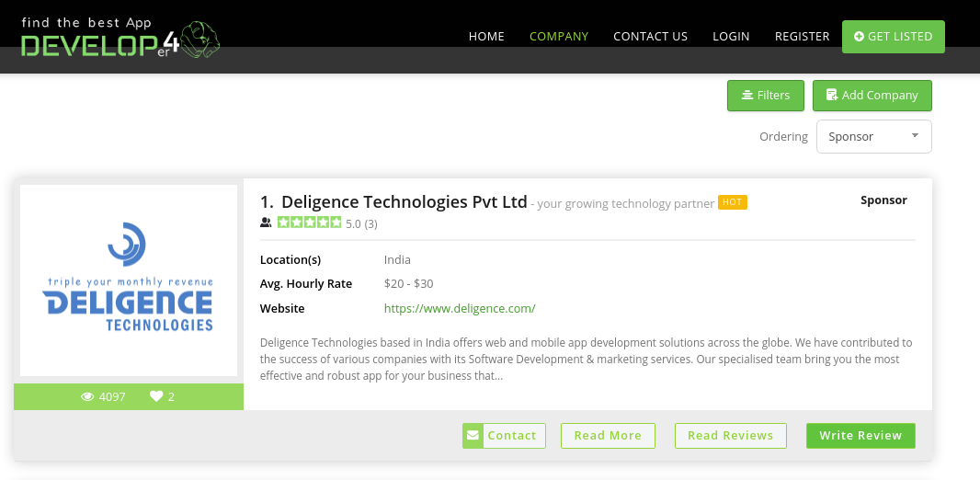Click the "$20 - $30" hourly rate
This screenshot has height=480, width=980.
409,284
